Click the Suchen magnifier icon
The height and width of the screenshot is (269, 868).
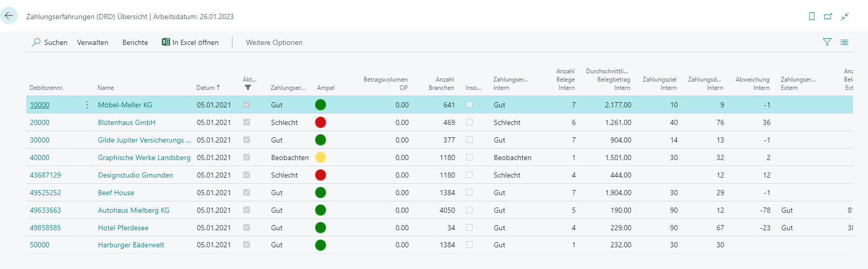point(36,42)
